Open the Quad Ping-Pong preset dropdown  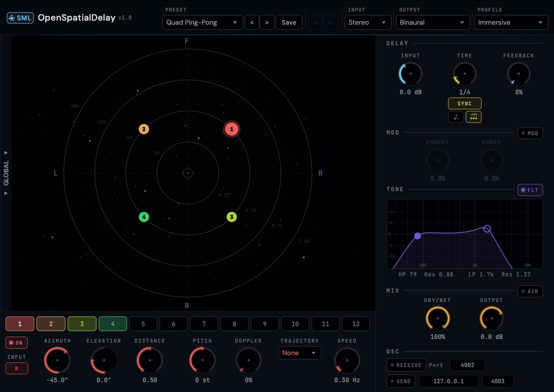tap(202, 23)
